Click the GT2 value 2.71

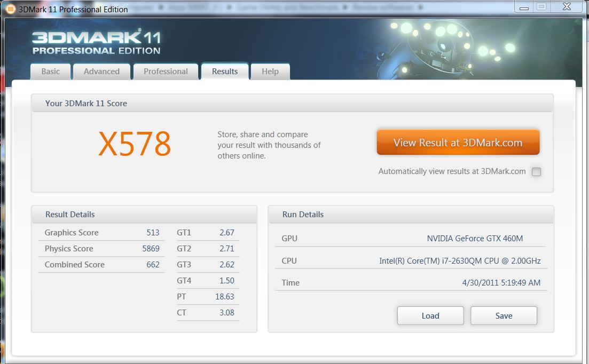[227, 248]
